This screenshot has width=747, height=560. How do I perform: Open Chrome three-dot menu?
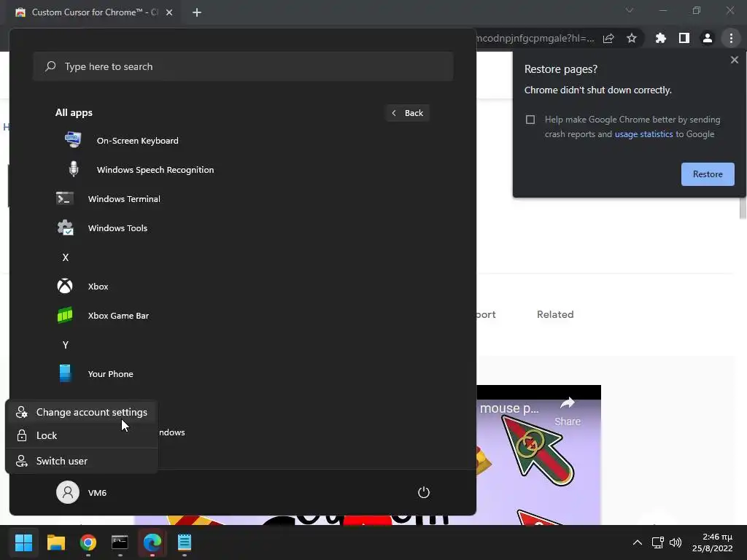pyautogui.click(x=731, y=38)
